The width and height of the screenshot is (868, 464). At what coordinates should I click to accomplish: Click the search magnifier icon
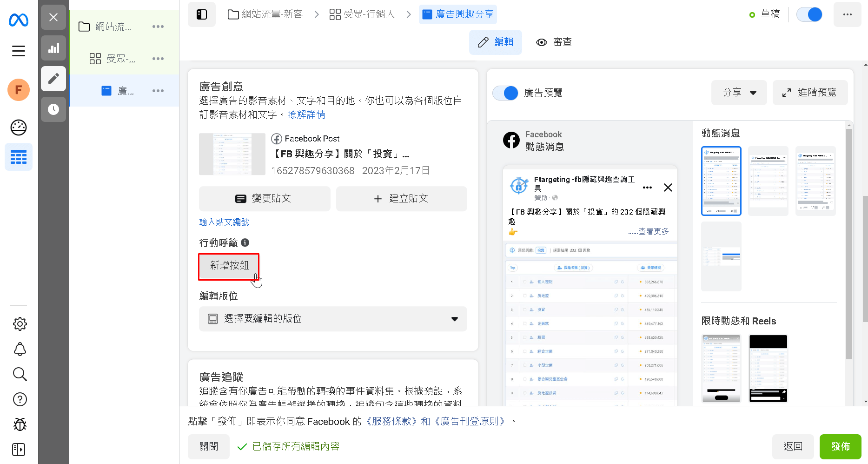(20, 374)
